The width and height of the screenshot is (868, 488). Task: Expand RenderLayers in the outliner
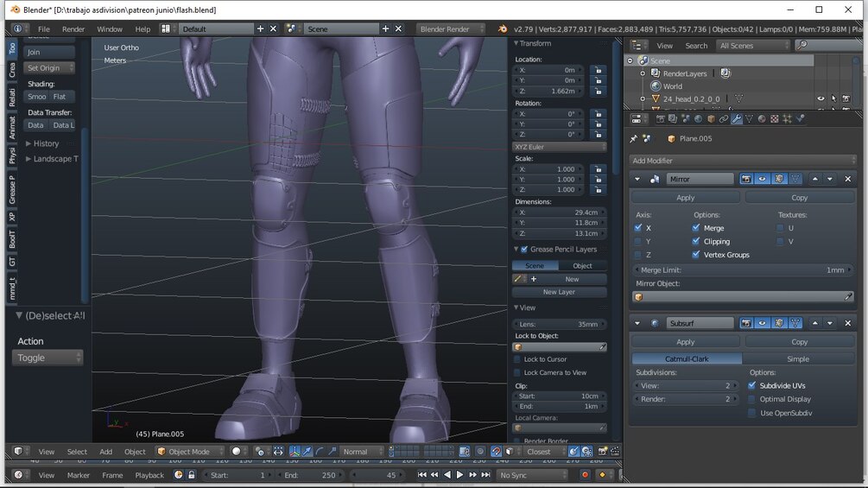click(643, 73)
